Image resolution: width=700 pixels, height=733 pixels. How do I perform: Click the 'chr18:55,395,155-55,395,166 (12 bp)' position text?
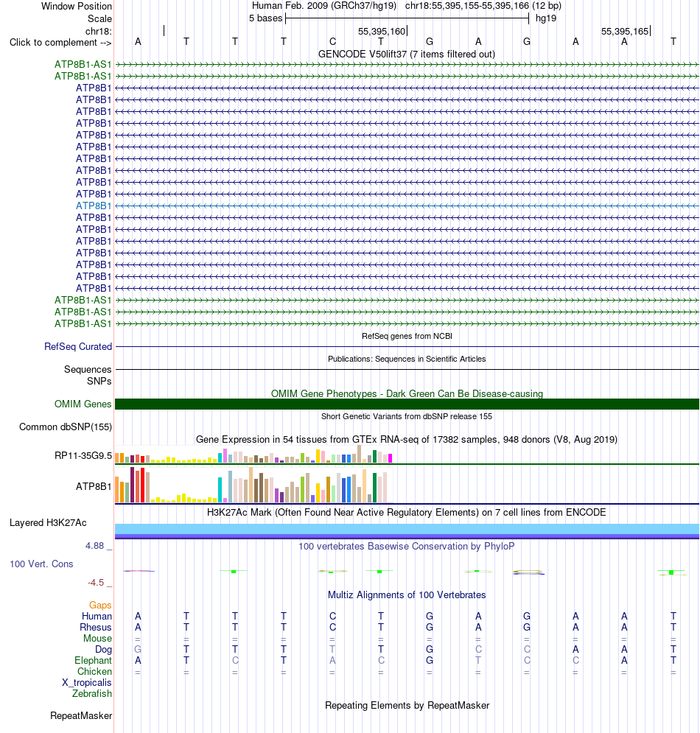(483, 6)
